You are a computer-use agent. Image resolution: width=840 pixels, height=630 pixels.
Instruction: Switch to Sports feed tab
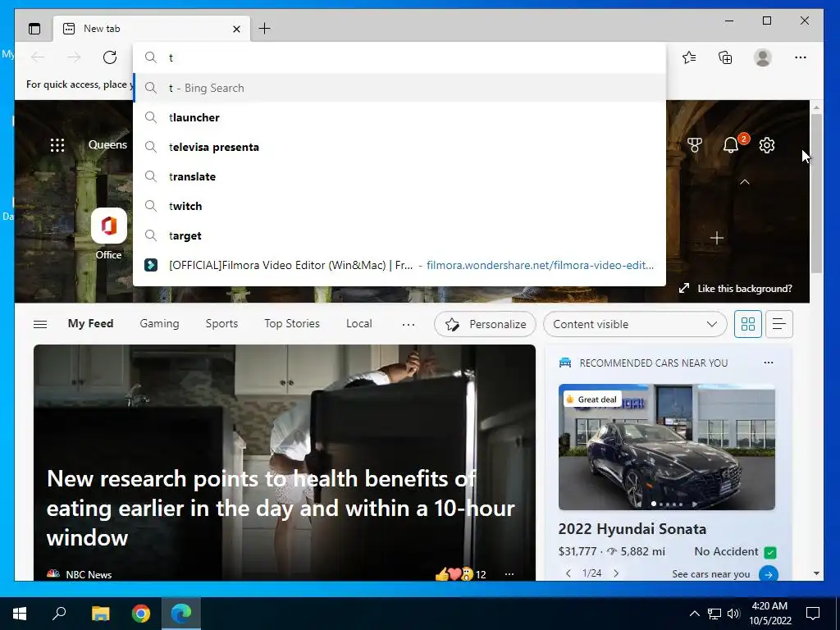coord(221,323)
